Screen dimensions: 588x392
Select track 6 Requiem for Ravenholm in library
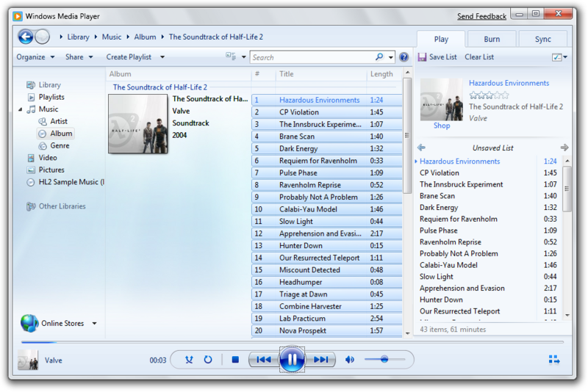326,161
